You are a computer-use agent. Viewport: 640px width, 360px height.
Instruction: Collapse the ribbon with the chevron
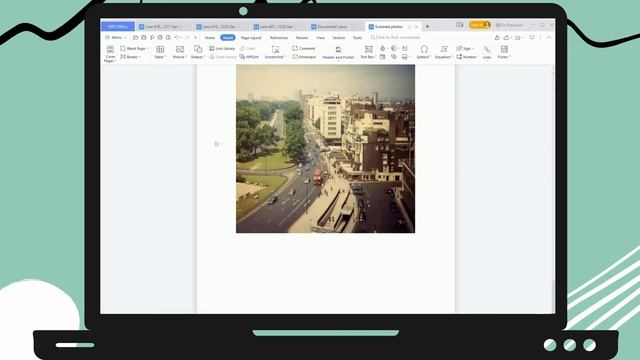549,38
